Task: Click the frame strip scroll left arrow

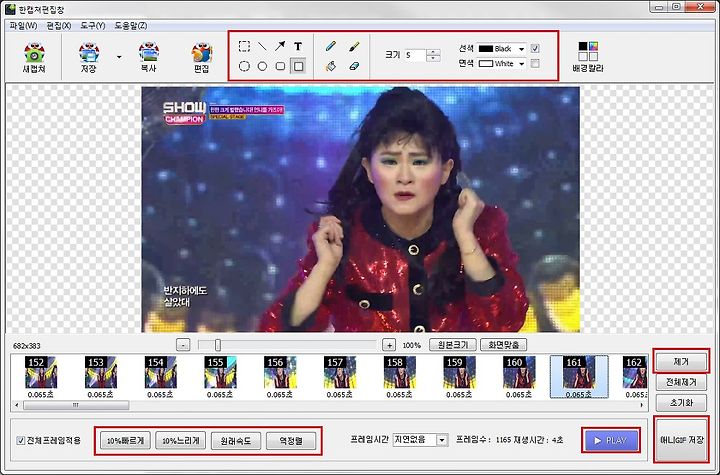Action: (17, 405)
